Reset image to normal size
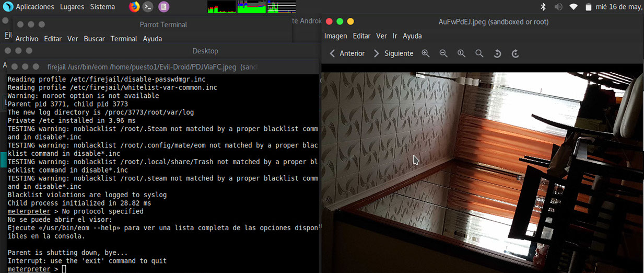 pos(461,53)
